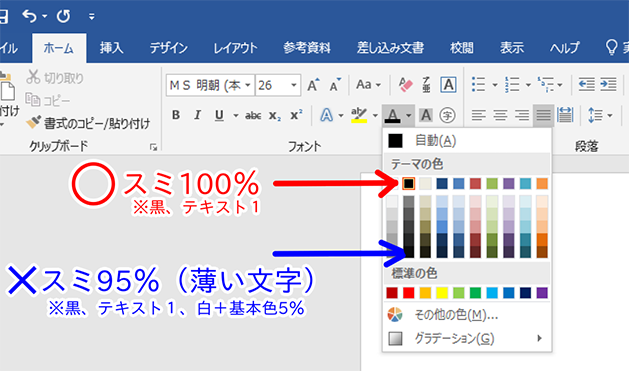
Task: Toggle italic formatting
Action: click(197, 116)
